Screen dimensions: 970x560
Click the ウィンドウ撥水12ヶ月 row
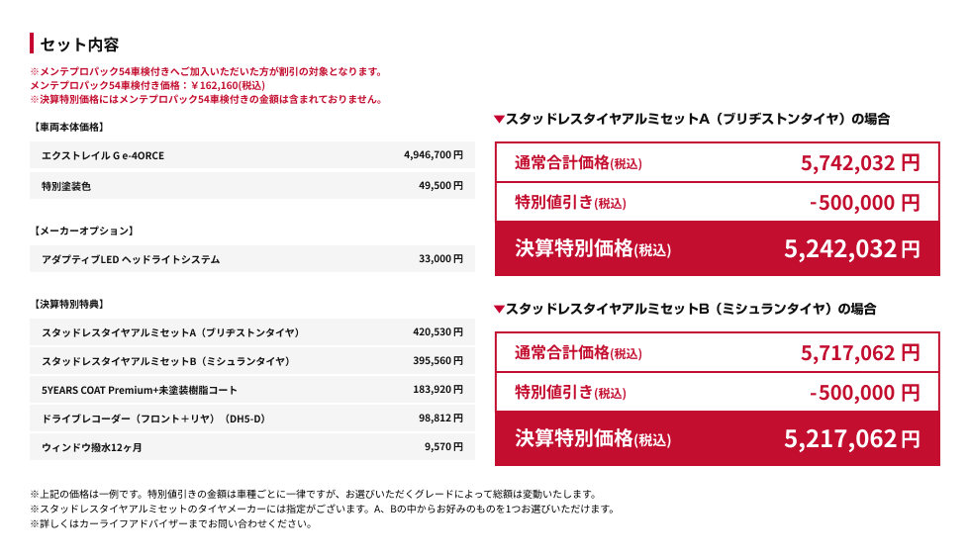(x=252, y=446)
